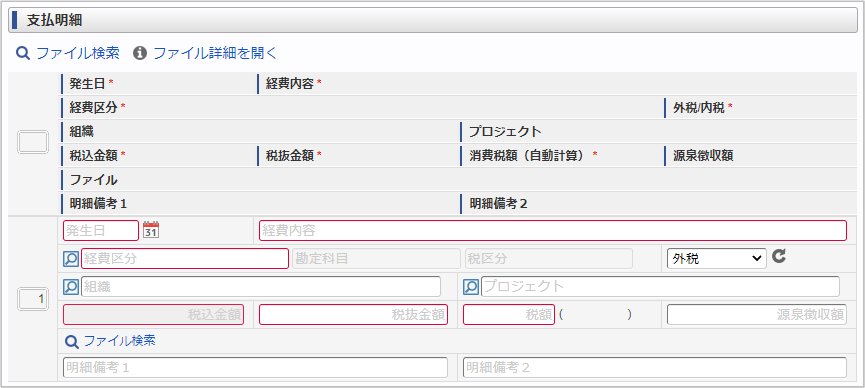Viewport: 865px width, 388px height.
Task: Click the 発生日 header label
Action: coord(87,84)
